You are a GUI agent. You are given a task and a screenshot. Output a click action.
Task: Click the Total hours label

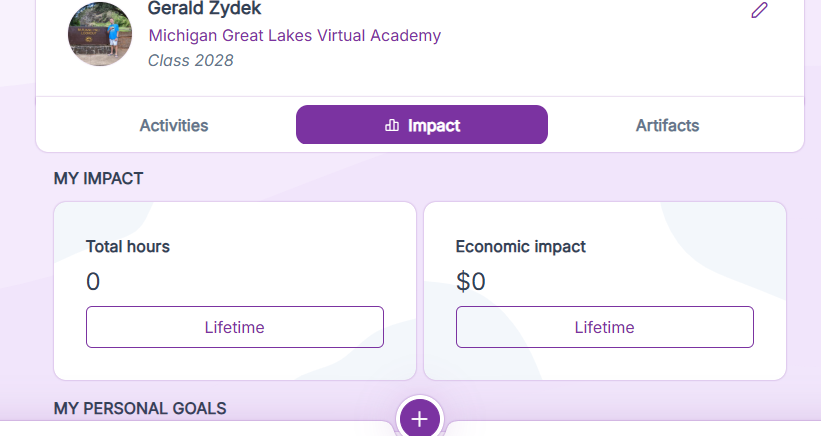point(128,246)
